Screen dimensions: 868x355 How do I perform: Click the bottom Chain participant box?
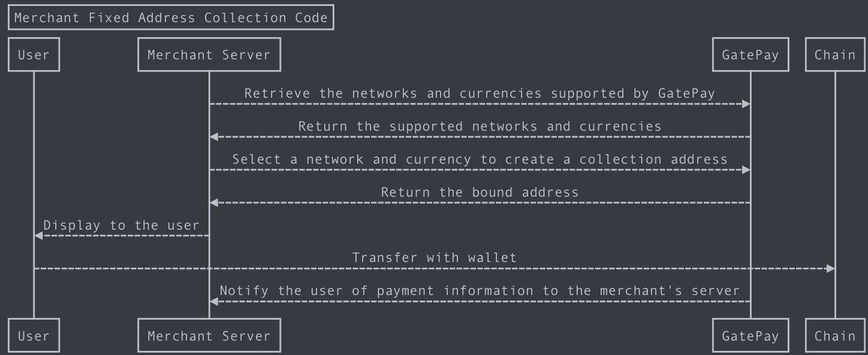pos(835,335)
